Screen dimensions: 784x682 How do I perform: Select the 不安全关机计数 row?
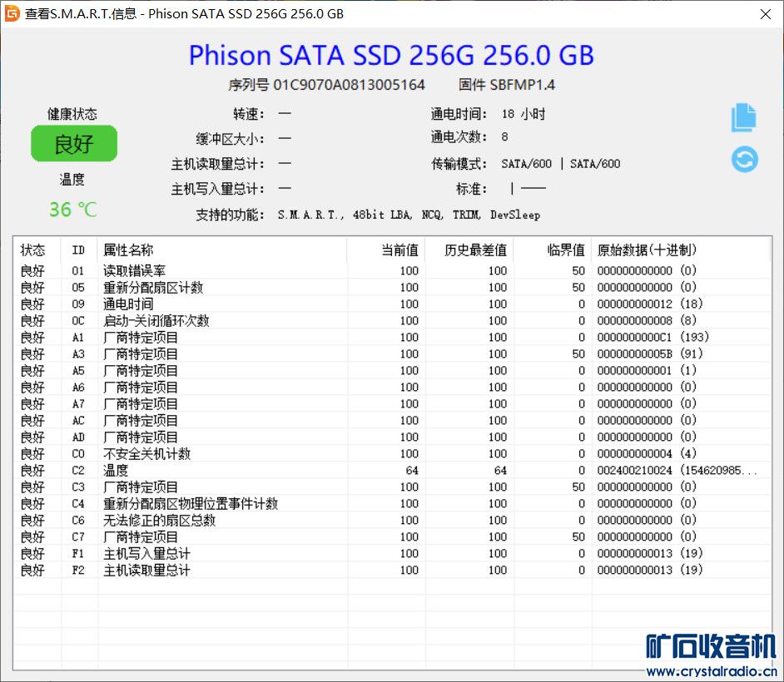tap(392, 453)
